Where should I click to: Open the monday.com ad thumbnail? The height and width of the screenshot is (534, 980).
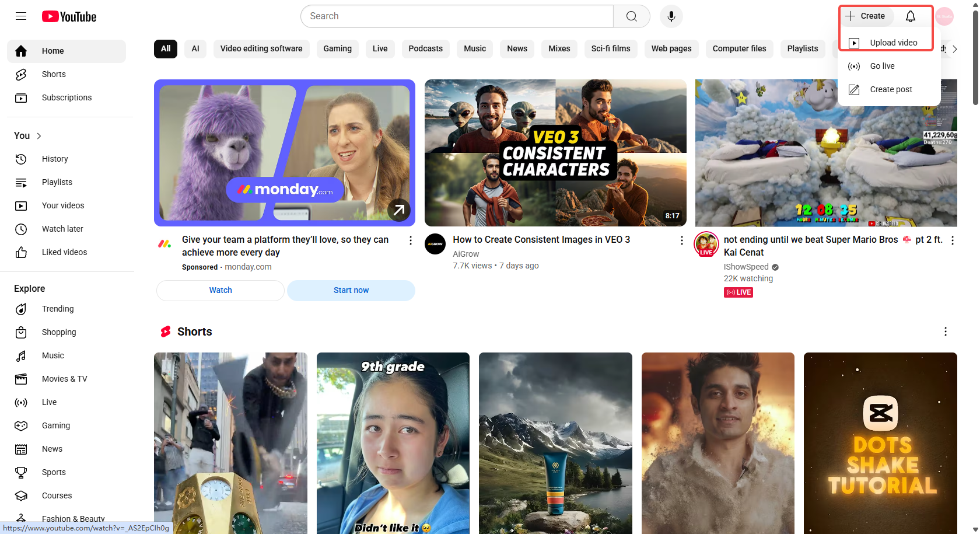coord(285,153)
